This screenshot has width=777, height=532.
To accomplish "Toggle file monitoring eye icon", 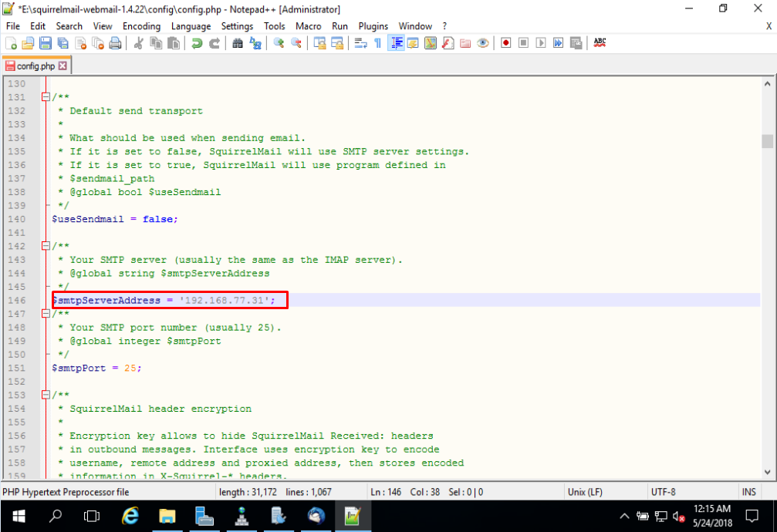I will tap(483, 44).
